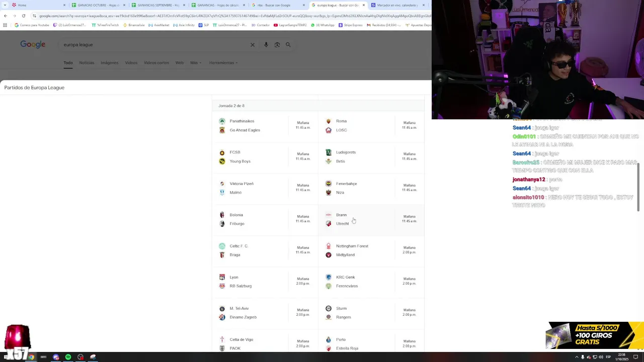Viewport: 644px width, 362px height.
Task: Open Google Lens image search icon
Action: [x=277, y=45]
